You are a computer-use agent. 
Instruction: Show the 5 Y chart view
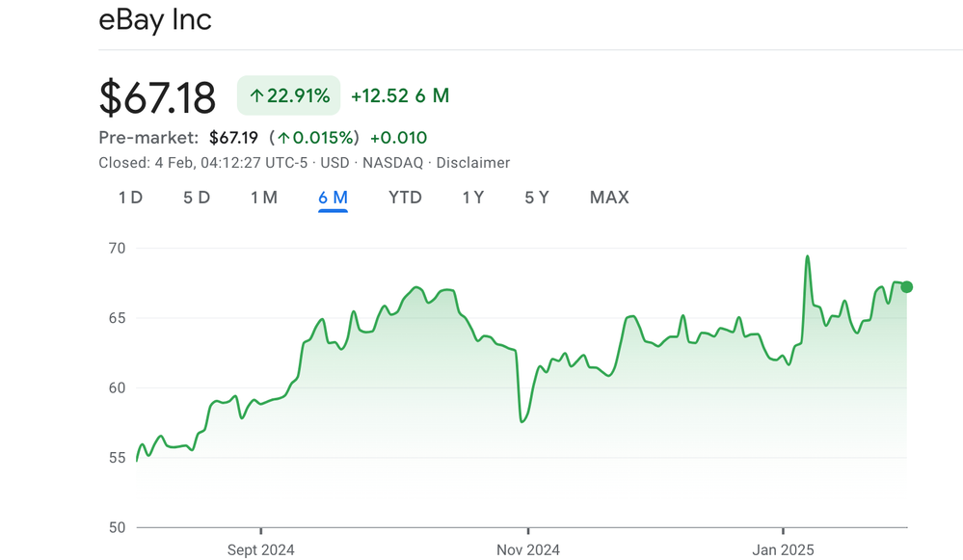click(x=537, y=198)
